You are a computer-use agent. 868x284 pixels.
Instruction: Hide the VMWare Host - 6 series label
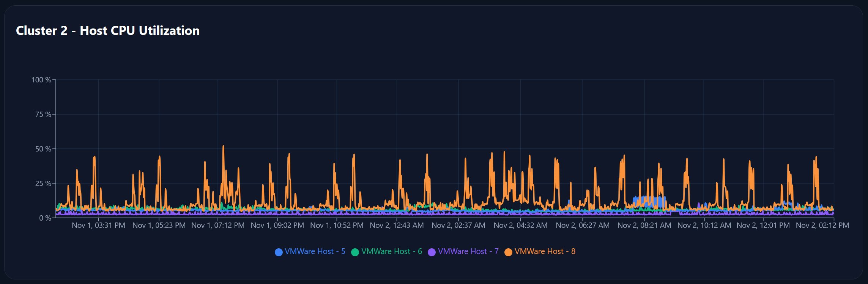coord(391,251)
